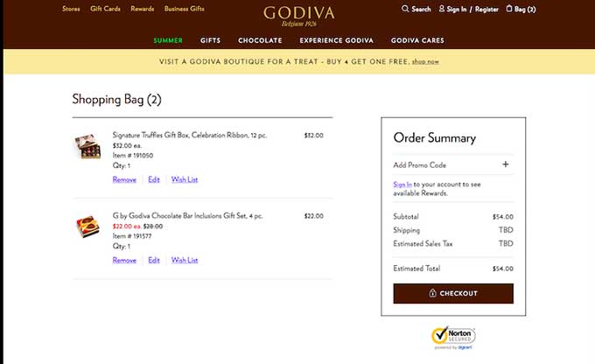Open the Signature Truffles box thumbnail
This screenshot has width=595, height=364.
[87, 146]
